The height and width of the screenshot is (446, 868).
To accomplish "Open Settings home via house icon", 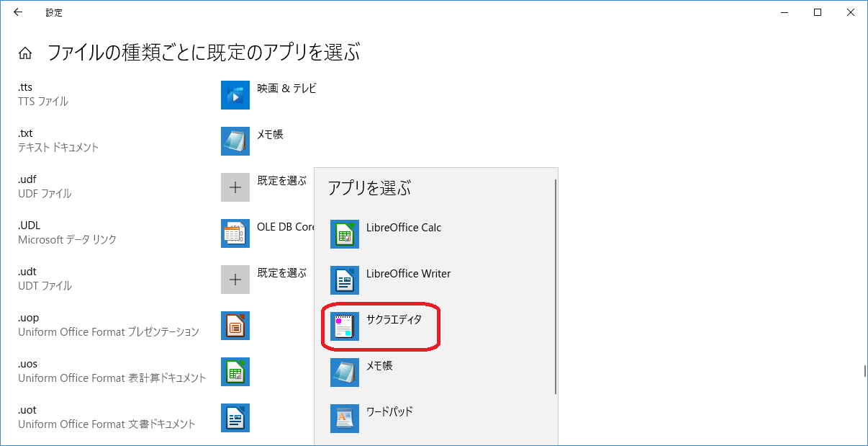I will click(25, 53).
